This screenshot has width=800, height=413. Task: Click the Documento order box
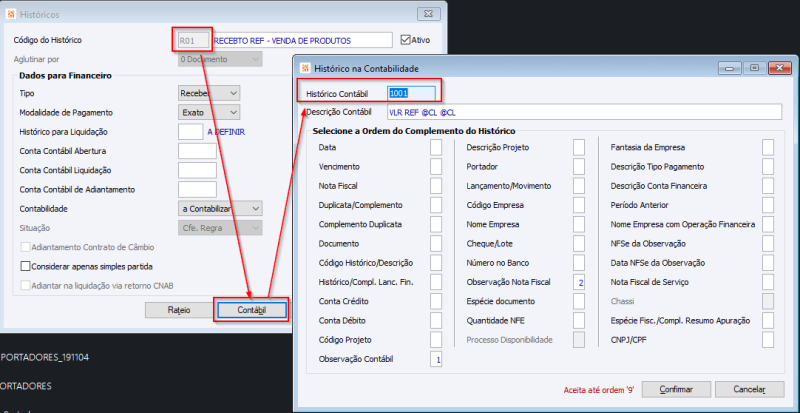tap(436, 244)
